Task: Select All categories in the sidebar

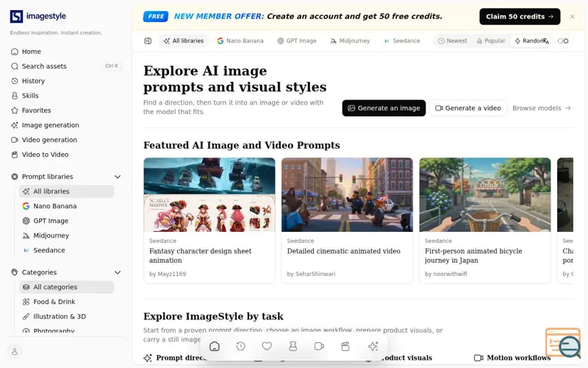Action: (x=66, y=287)
